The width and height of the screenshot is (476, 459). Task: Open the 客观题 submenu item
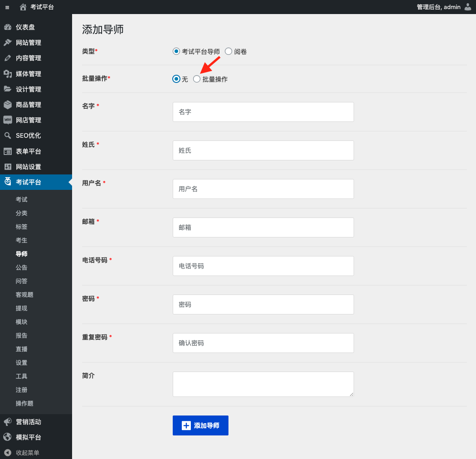(24, 295)
